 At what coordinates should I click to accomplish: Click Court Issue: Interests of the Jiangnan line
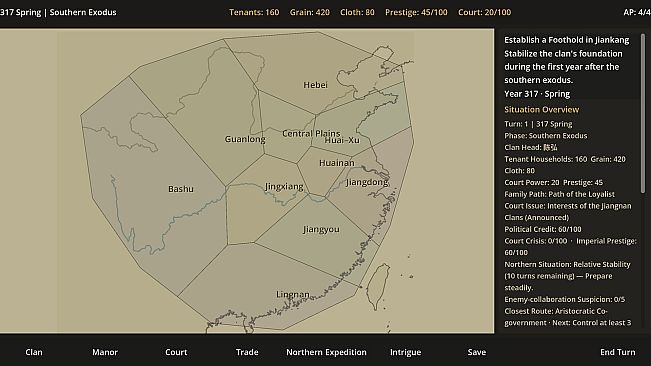click(568, 212)
